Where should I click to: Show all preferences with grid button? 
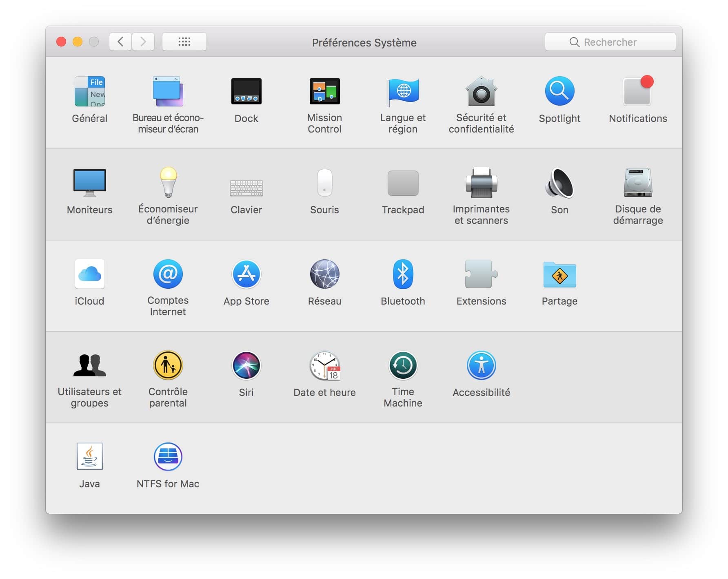(x=184, y=42)
